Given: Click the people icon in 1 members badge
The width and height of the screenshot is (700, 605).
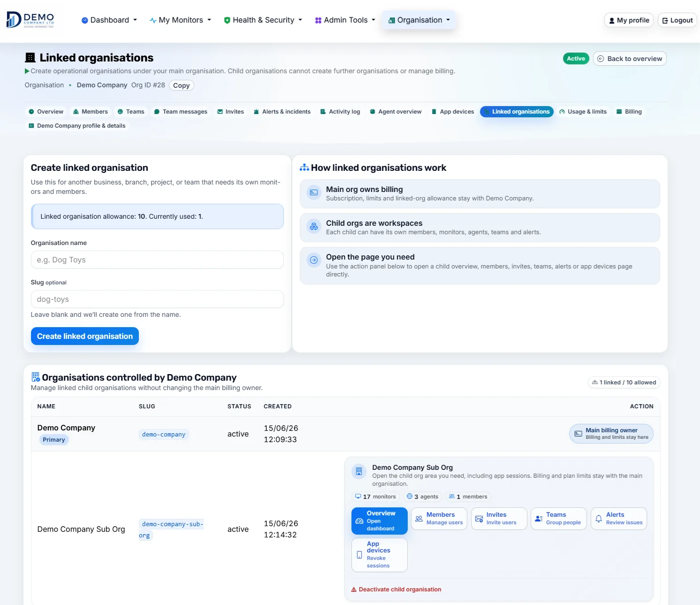Looking at the screenshot, I should (x=452, y=496).
